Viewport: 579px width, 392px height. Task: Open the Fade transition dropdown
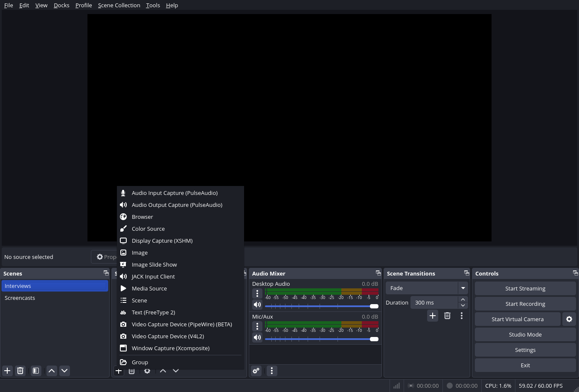pos(463,288)
